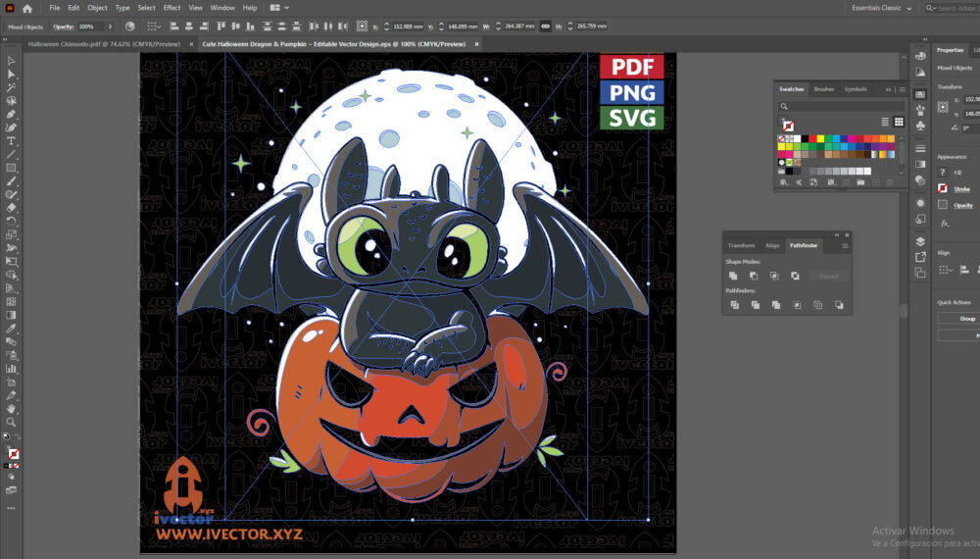Select the Paintbrush tool

click(x=11, y=181)
